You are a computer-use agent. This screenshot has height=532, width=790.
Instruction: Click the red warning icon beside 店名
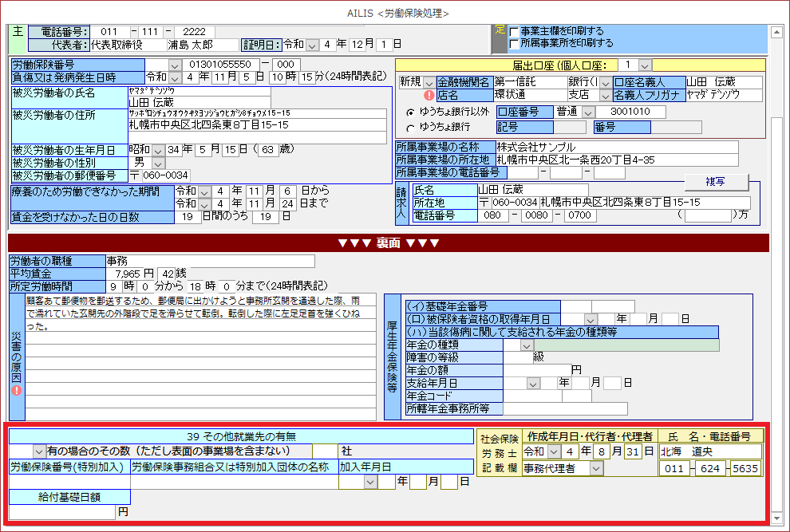[x=429, y=96]
